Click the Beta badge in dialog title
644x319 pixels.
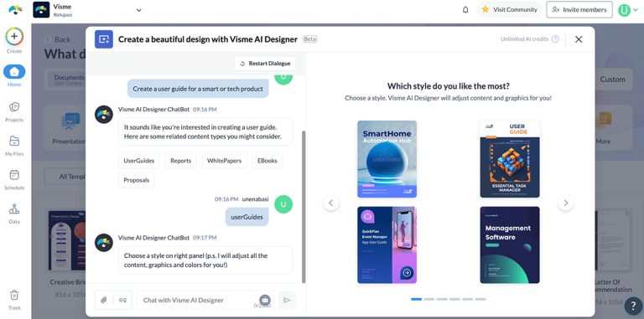click(309, 39)
